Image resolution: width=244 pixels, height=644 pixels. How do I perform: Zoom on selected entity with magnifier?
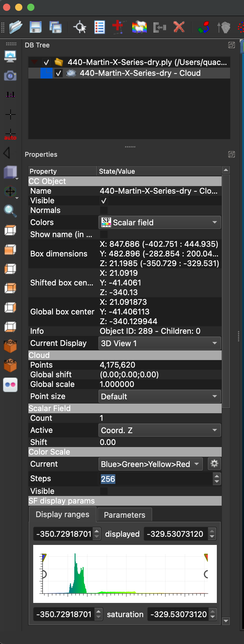10,211
